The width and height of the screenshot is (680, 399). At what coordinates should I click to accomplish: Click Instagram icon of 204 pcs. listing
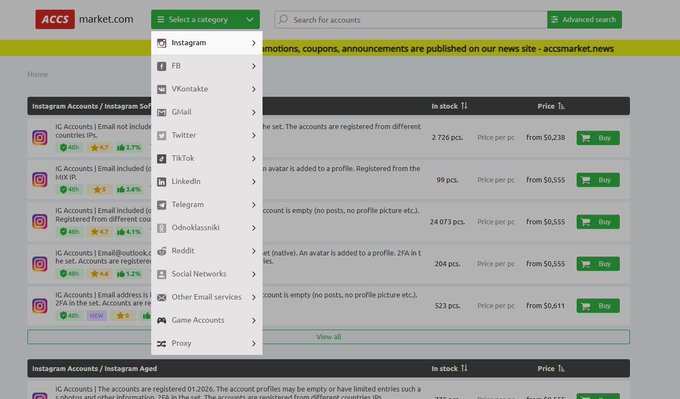coord(40,263)
